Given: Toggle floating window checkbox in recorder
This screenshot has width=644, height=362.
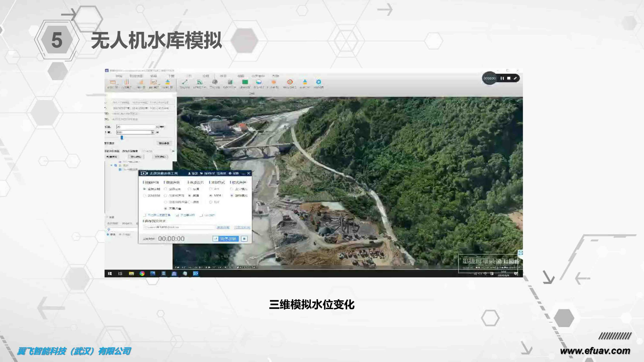Looking at the screenshot, I should click(x=185, y=215).
